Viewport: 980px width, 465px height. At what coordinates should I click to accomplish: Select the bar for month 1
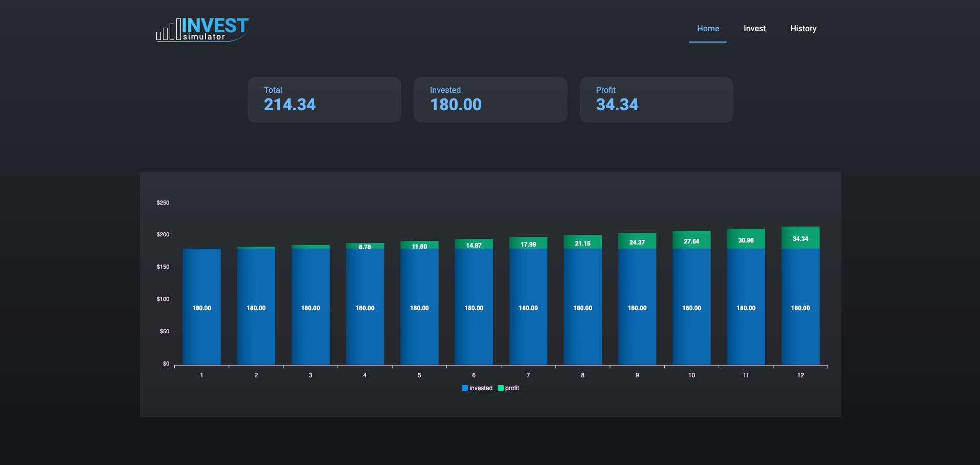(x=201, y=305)
